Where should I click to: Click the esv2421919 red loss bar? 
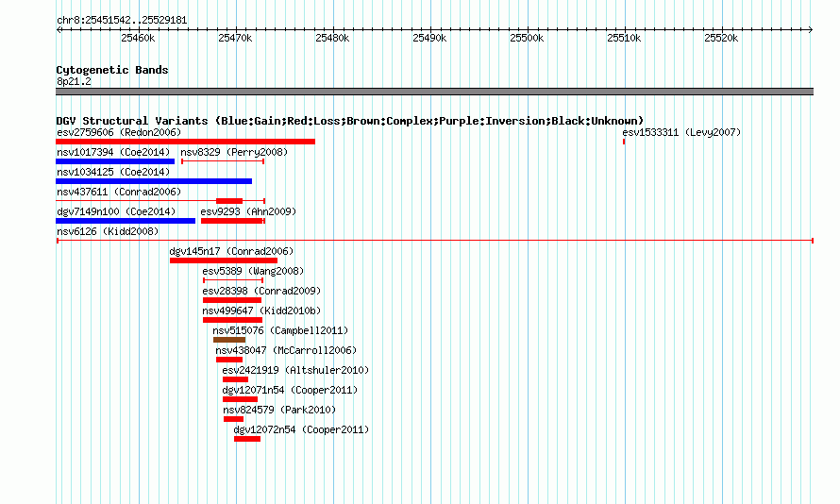pos(235,379)
